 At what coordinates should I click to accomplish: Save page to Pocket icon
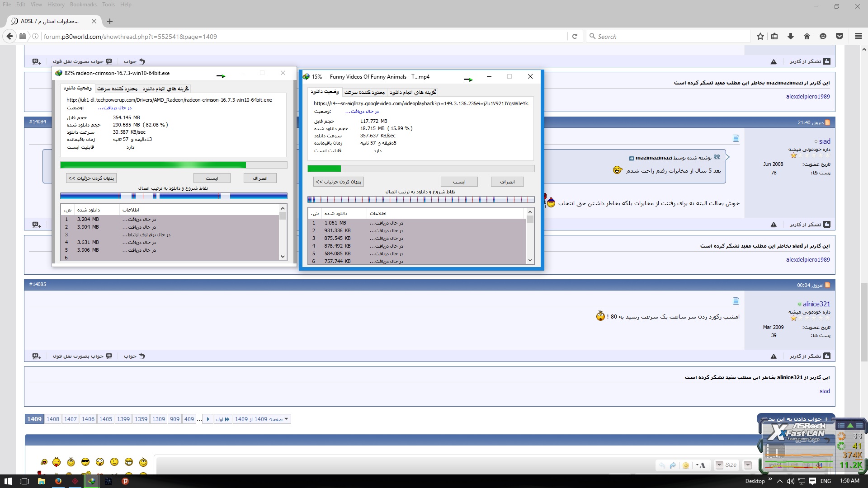pos(840,36)
